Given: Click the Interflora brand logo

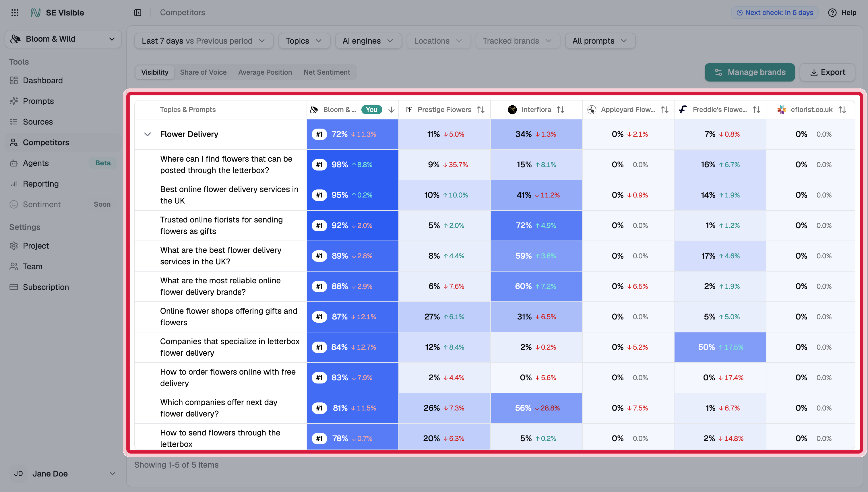Looking at the screenshot, I should coord(512,109).
